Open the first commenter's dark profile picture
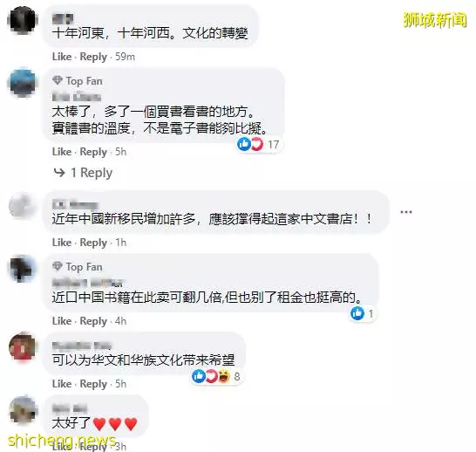The width and height of the screenshot is (476, 452). coord(22,20)
